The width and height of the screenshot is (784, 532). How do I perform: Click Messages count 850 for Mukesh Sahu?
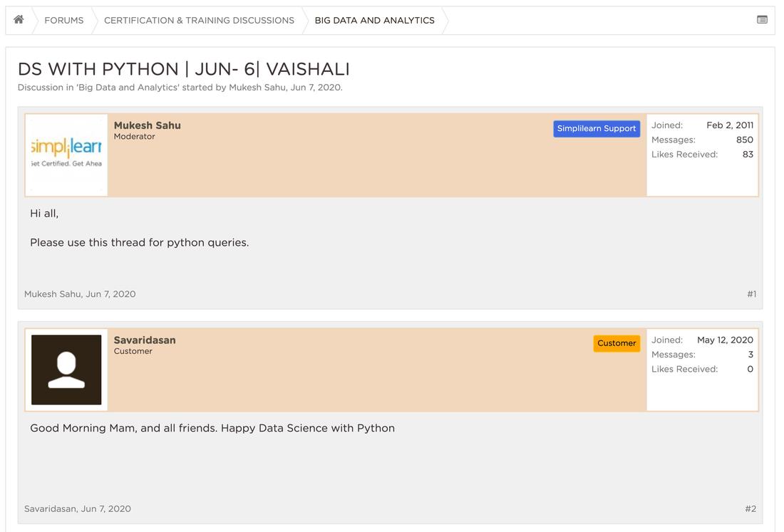pyautogui.click(x=744, y=140)
